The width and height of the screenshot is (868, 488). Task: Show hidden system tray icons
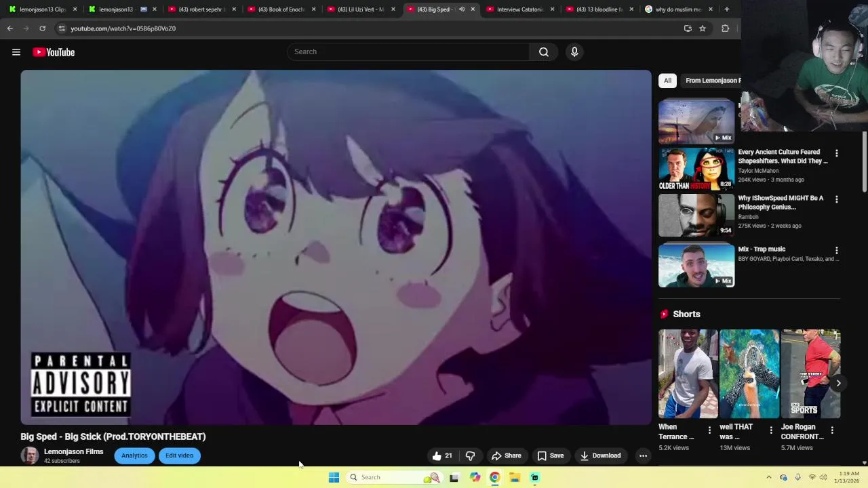(768, 477)
